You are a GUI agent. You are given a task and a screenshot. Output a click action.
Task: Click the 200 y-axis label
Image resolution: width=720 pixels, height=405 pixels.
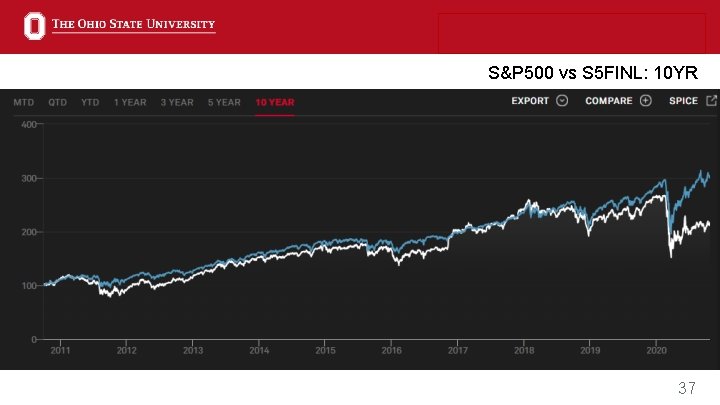[28, 232]
